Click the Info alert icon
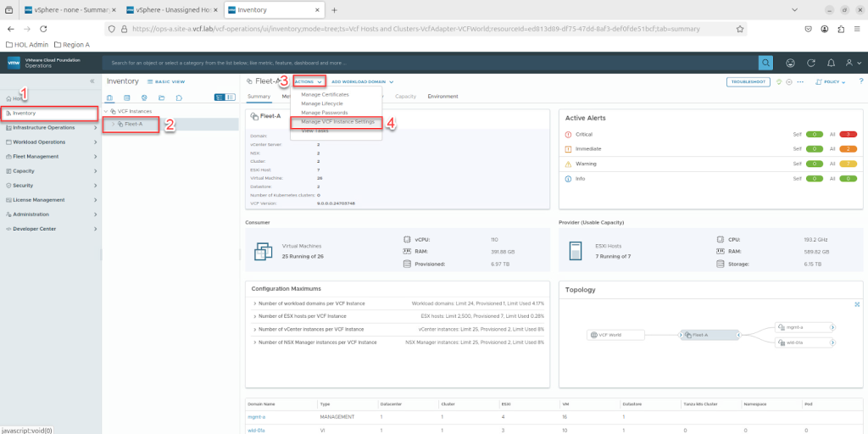This screenshot has height=434, width=868. (x=568, y=179)
